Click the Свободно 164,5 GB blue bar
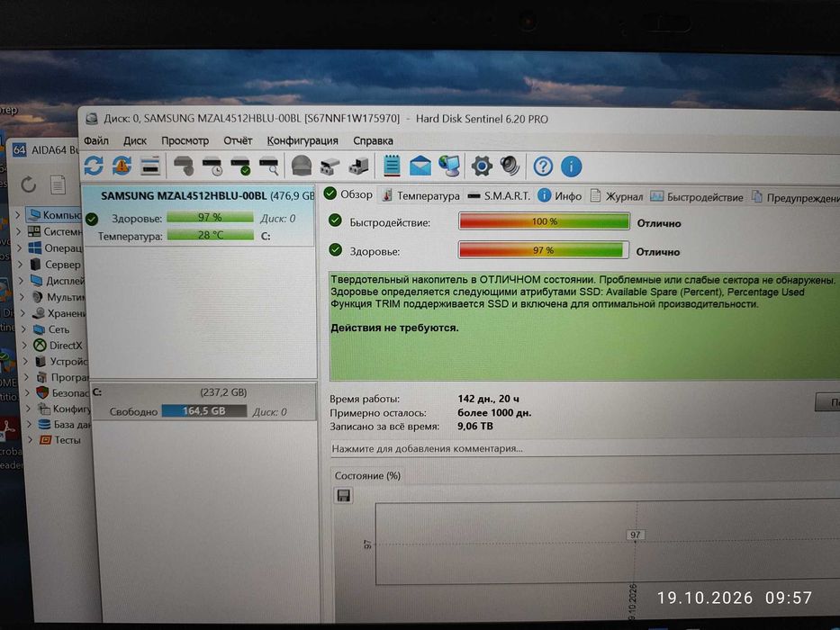 tap(204, 411)
